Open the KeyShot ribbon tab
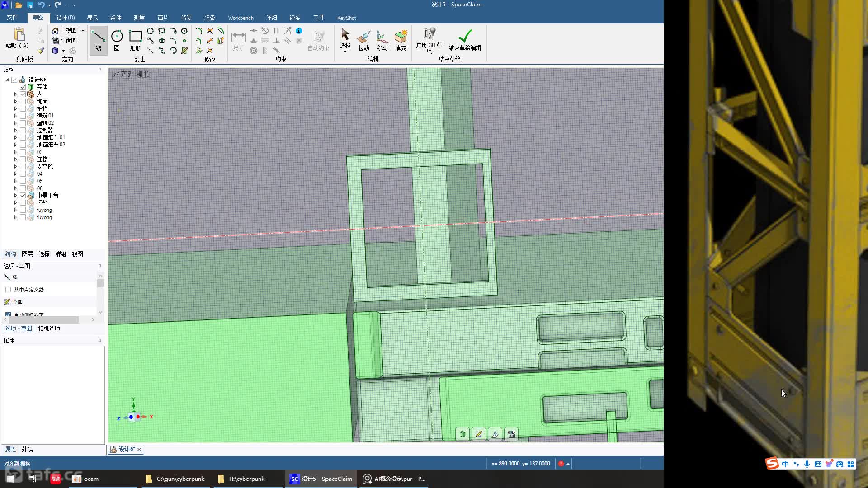Image resolution: width=868 pixels, height=488 pixels. click(x=346, y=18)
